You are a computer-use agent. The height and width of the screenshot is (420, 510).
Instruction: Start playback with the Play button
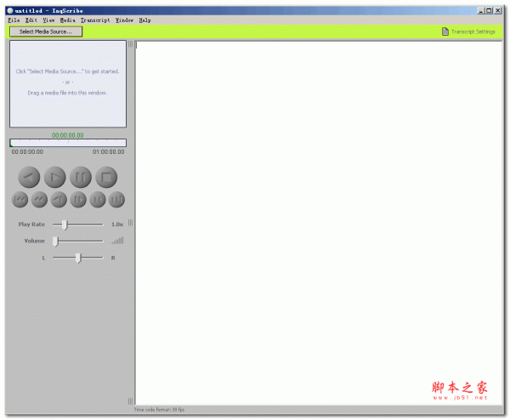click(x=54, y=178)
